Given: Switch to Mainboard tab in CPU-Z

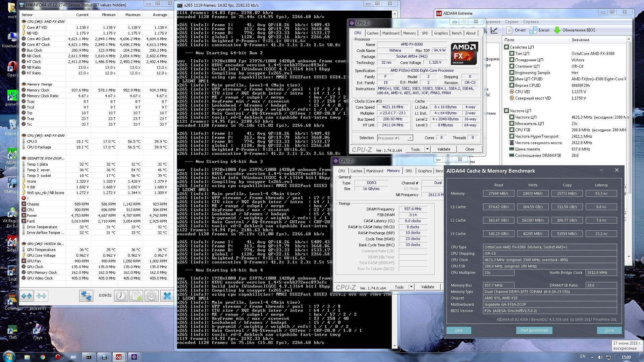Looking at the screenshot, I should [391, 33].
